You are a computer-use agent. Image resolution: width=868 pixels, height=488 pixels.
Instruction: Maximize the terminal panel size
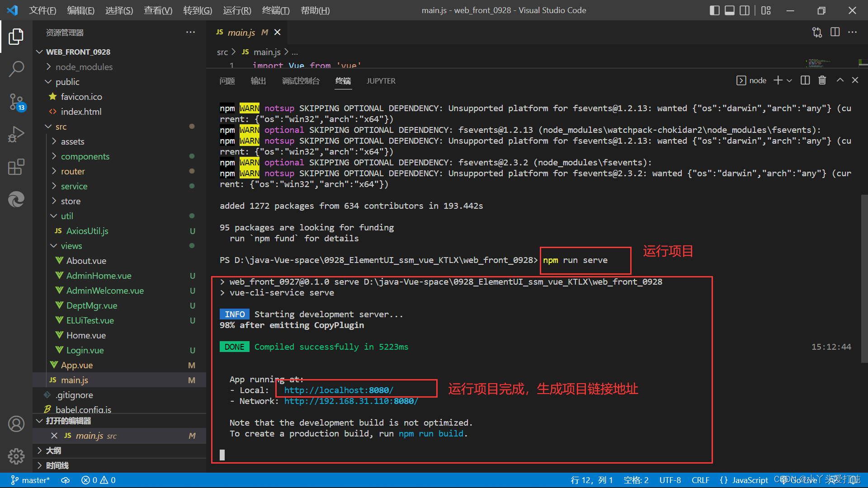[x=840, y=80]
